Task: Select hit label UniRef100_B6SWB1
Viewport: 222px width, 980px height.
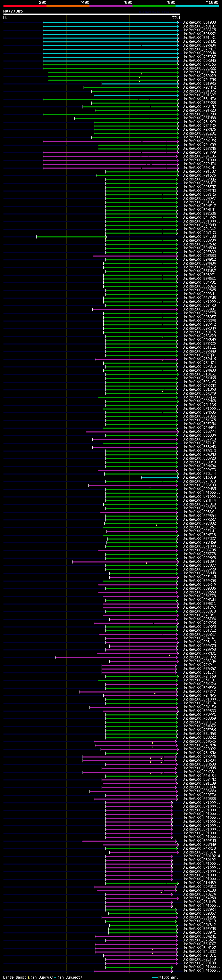Action: click(199, 309)
